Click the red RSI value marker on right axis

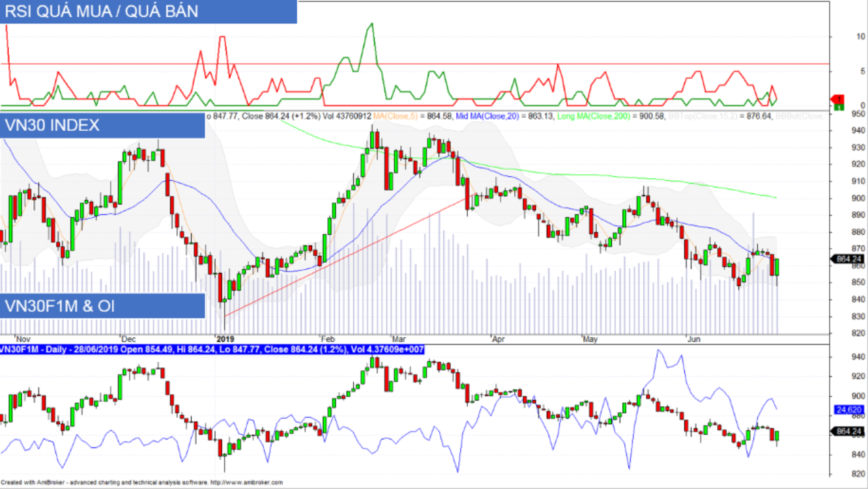tap(839, 98)
